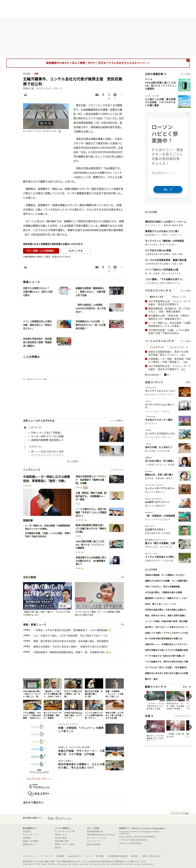The width and height of the screenshot is (196, 868).
Task: Click the bottom print icon below article
Action: pos(25,267)
